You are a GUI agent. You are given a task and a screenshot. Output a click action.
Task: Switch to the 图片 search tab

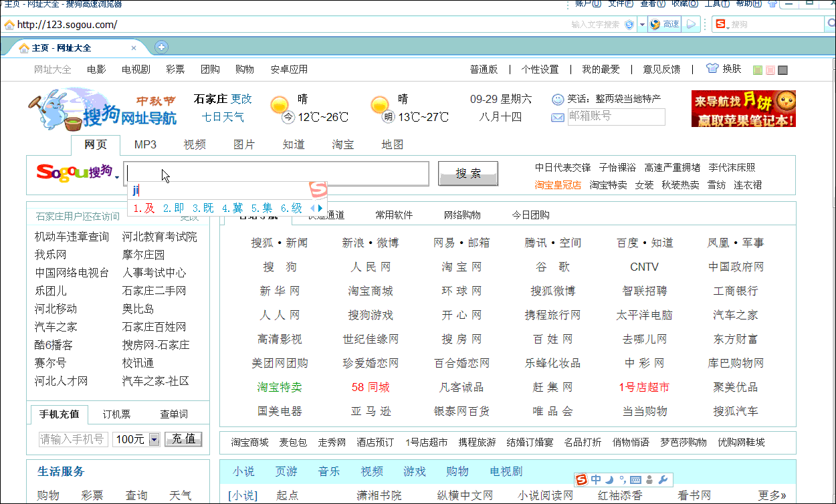pos(244,144)
